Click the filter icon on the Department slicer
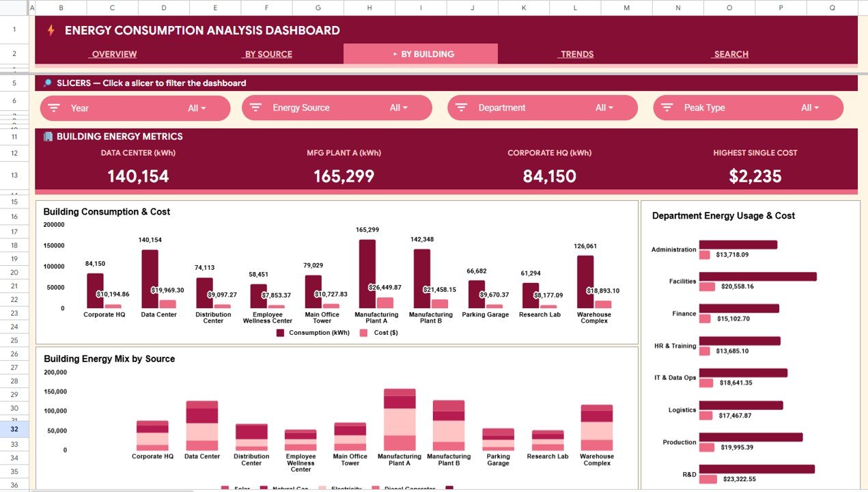 [461, 107]
